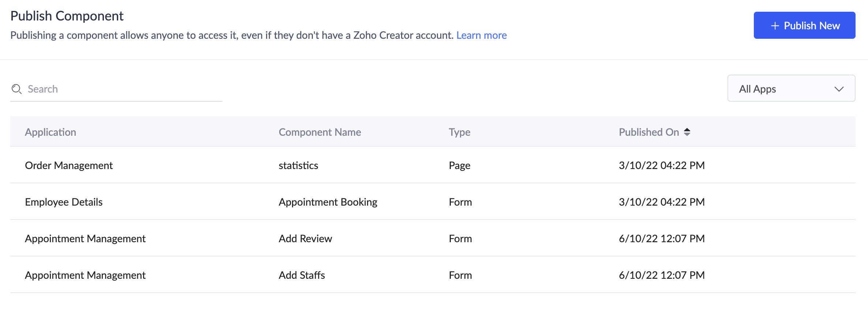The image size is (868, 330).
Task: Open the Learn more link
Action: pos(481,35)
